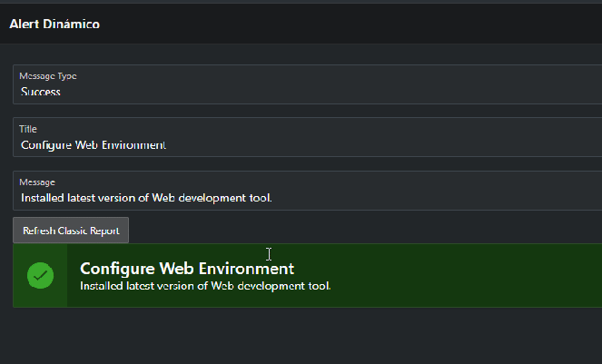Click the green success checkmark icon

41,275
